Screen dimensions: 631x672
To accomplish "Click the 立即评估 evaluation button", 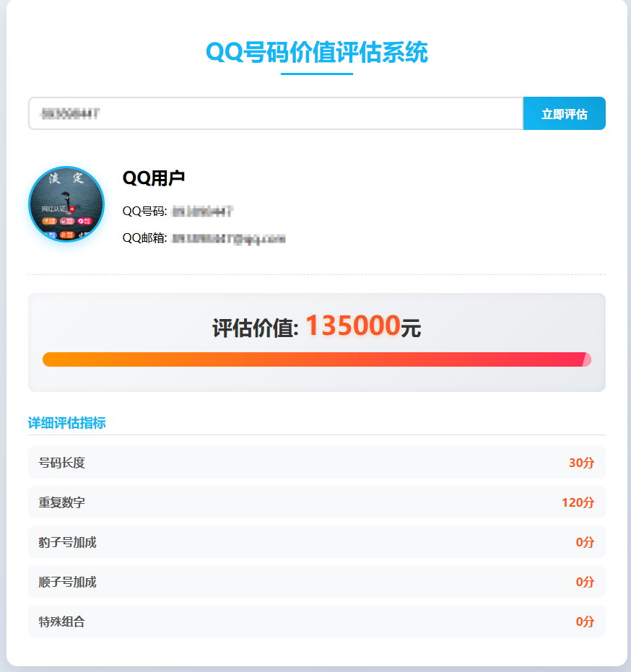I will [x=564, y=113].
